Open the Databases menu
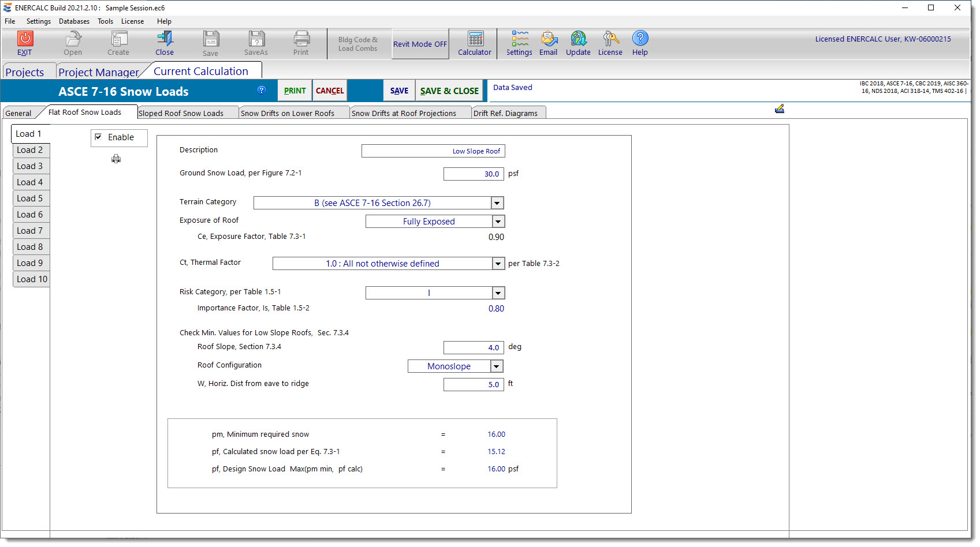 74,21
